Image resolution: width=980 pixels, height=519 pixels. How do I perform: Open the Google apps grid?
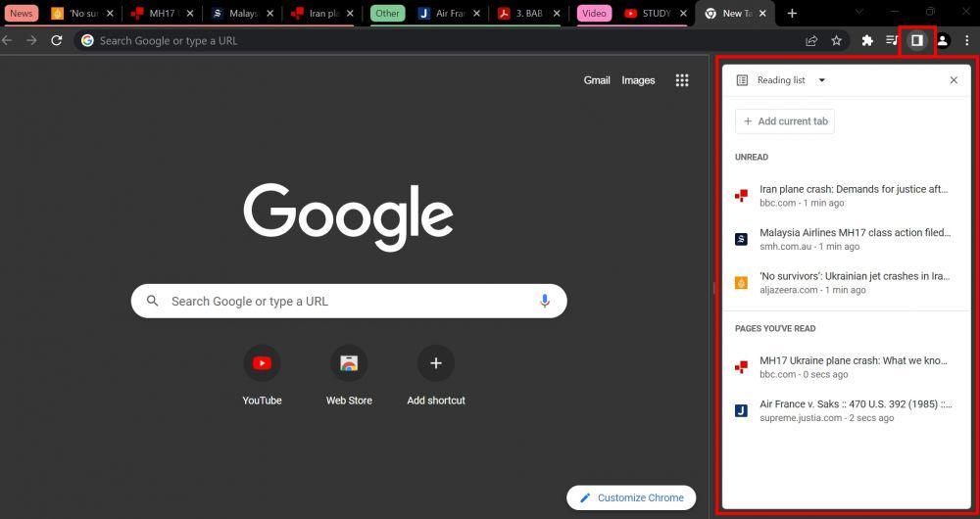coord(682,80)
